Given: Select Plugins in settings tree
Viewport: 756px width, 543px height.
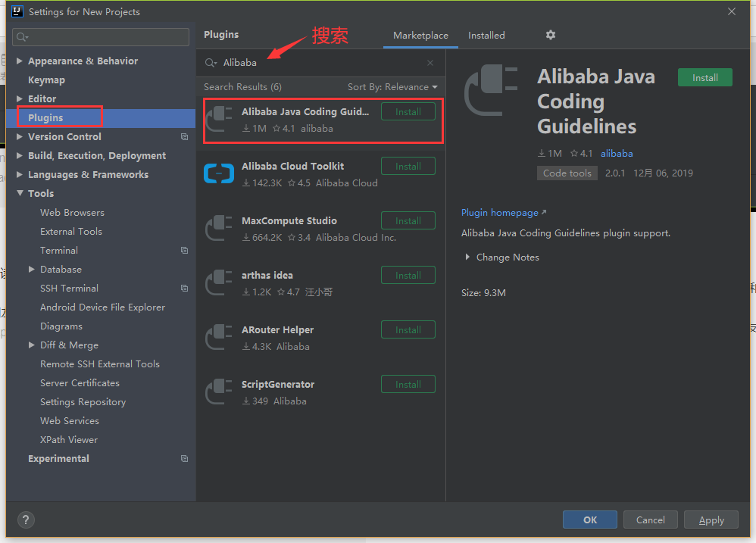Looking at the screenshot, I should [45, 117].
